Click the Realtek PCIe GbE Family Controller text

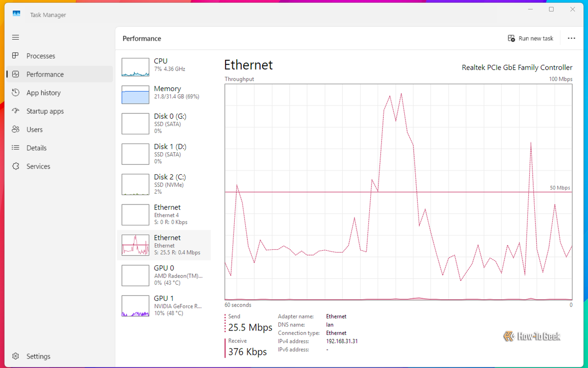coord(517,68)
